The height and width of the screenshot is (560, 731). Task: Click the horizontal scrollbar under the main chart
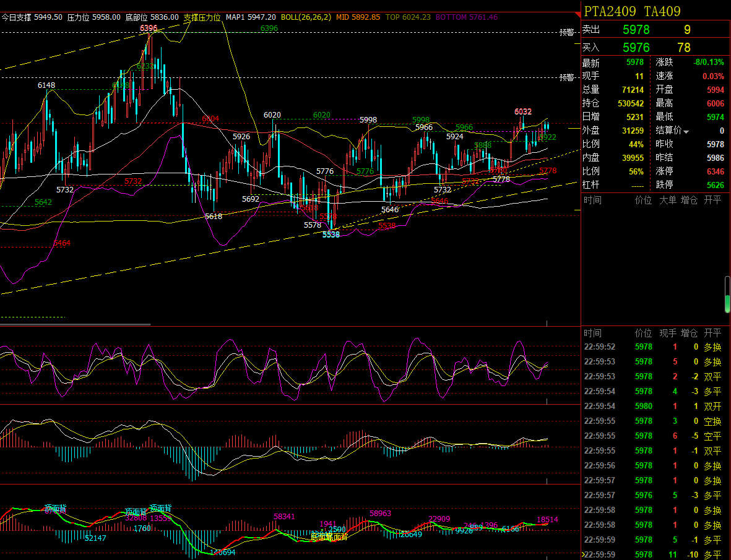[76, 324]
